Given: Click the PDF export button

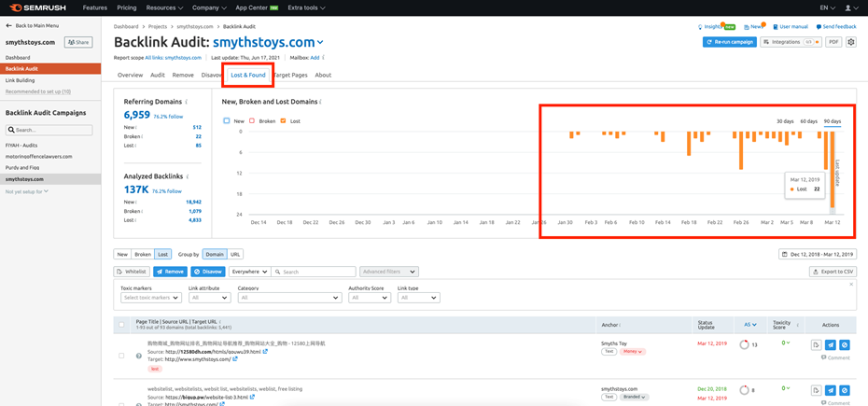Looking at the screenshot, I should coord(833,42).
